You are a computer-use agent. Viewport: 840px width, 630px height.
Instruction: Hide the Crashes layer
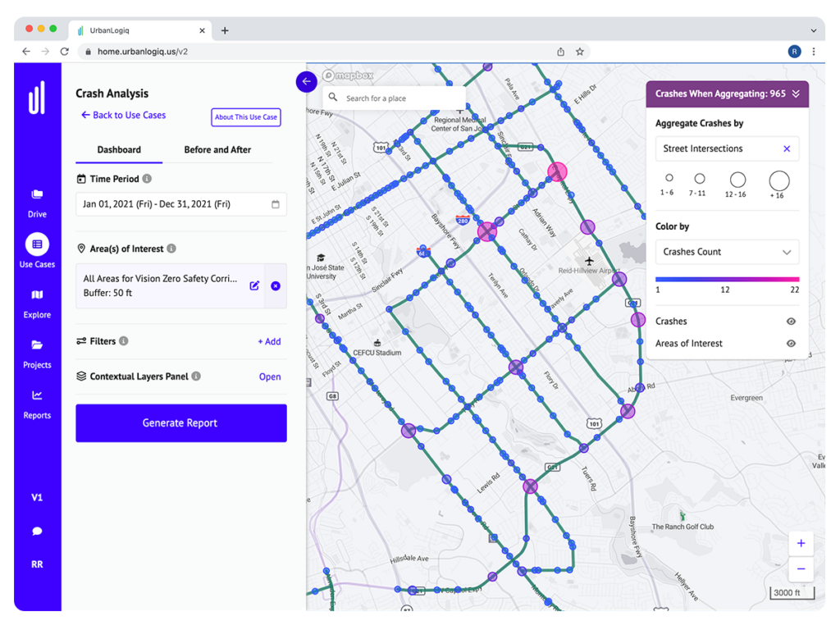tap(790, 321)
